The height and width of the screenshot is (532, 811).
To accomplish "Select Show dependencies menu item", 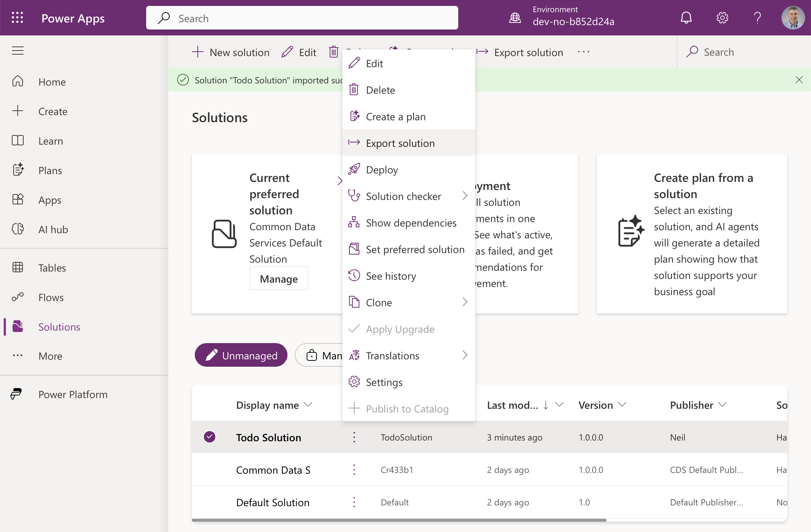I will pyautogui.click(x=409, y=223).
